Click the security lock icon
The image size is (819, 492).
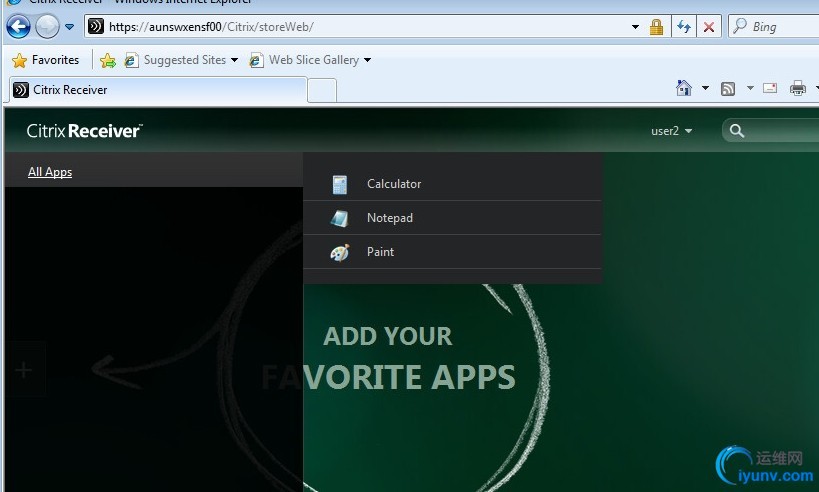click(x=657, y=27)
